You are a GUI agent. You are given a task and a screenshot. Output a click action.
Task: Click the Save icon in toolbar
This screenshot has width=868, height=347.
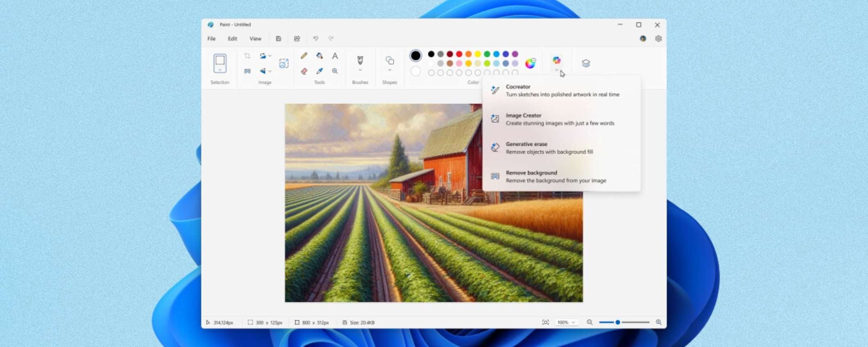(278, 38)
